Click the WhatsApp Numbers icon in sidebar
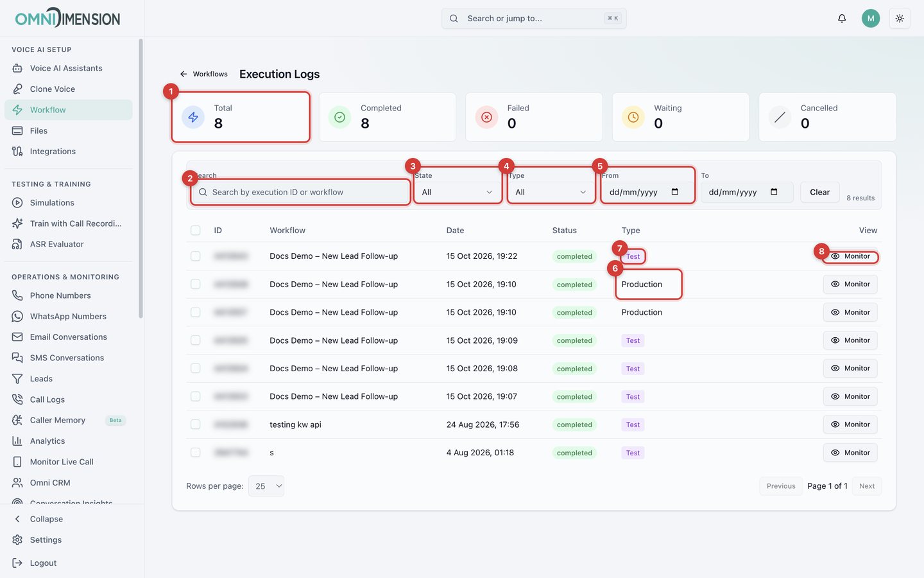This screenshot has width=924, height=578. [17, 317]
